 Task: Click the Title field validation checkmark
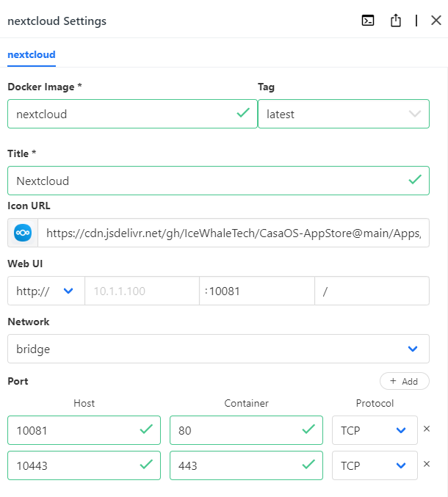coord(414,180)
